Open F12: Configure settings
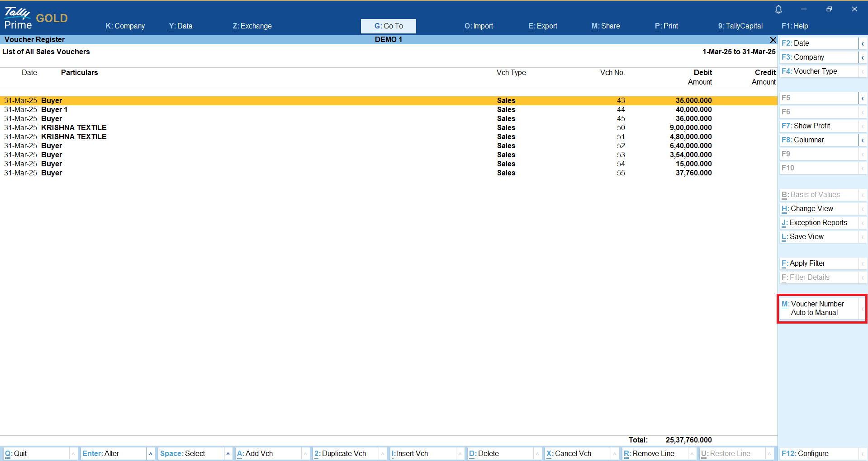This screenshot has width=868, height=461. pos(819,453)
